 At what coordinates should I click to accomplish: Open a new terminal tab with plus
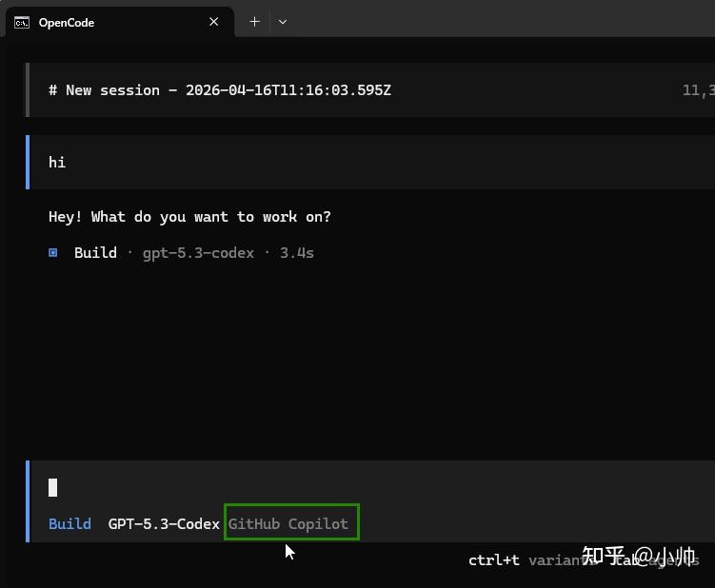(x=254, y=22)
